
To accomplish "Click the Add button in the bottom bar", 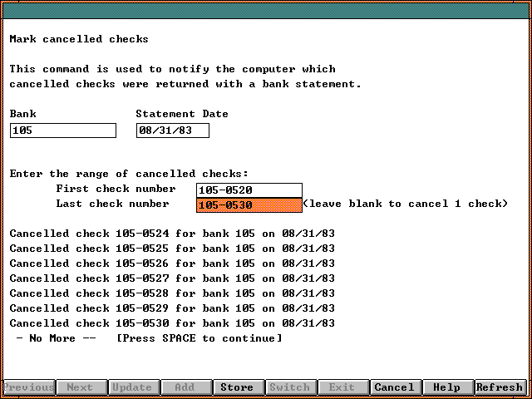I will click(185, 387).
